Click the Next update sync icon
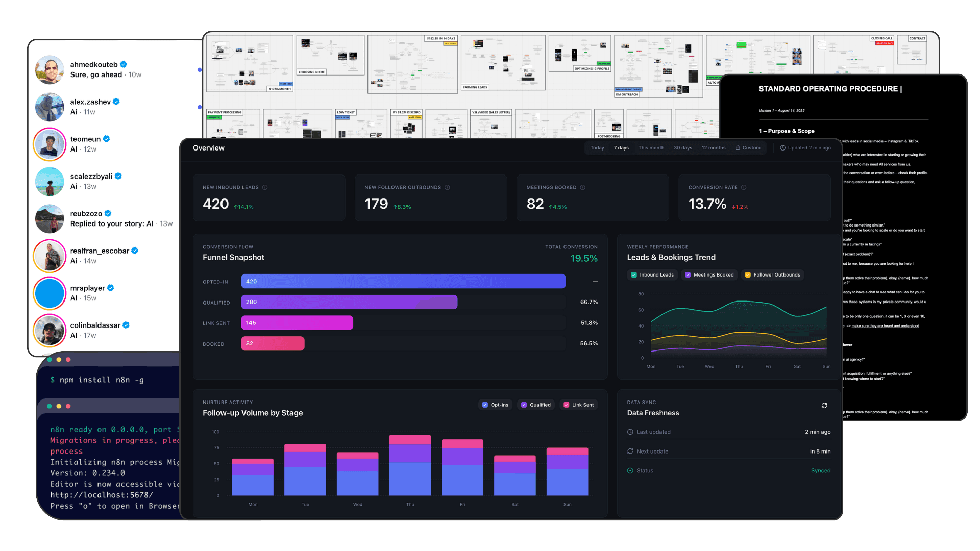980x551 pixels. tap(630, 452)
